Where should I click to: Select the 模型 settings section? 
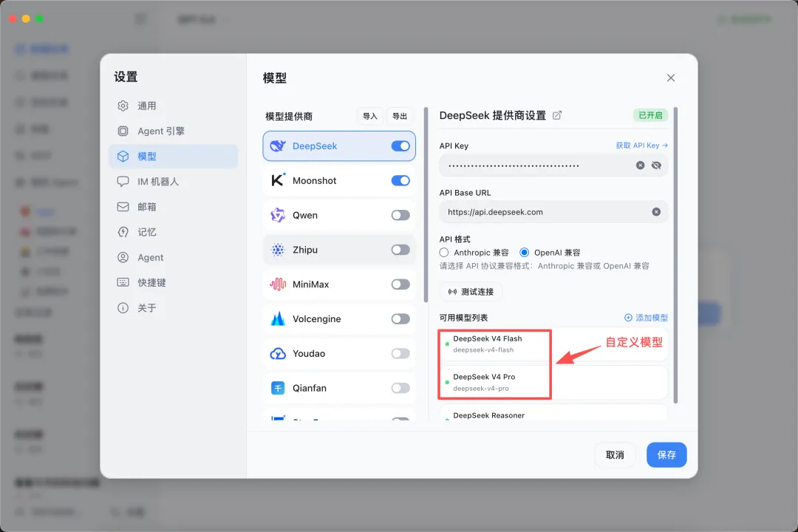[x=173, y=157]
